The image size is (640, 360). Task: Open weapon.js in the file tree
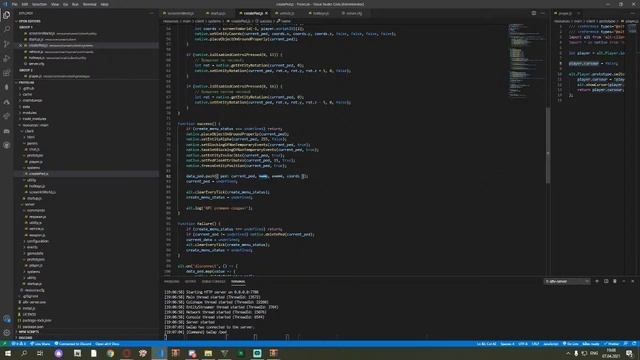(37, 235)
